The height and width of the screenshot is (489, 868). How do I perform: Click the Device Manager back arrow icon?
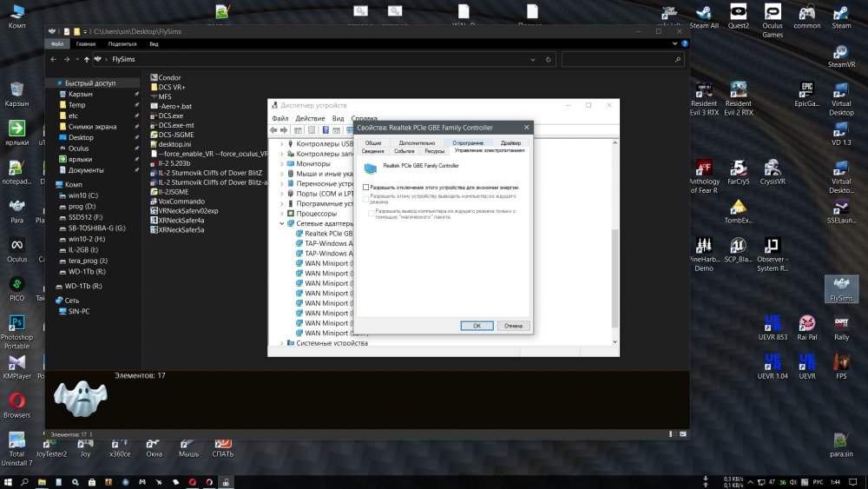point(274,130)
